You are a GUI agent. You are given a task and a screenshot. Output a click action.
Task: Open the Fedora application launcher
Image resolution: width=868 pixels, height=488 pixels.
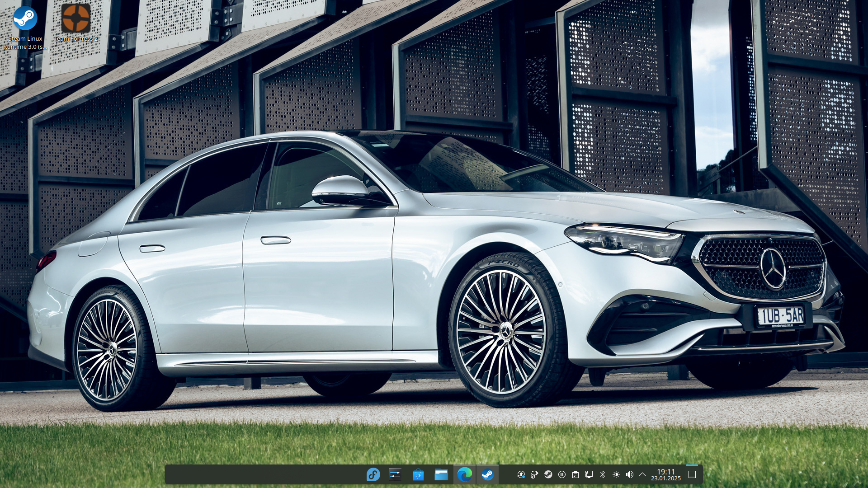pyautogui.click(x=373, y=474)
